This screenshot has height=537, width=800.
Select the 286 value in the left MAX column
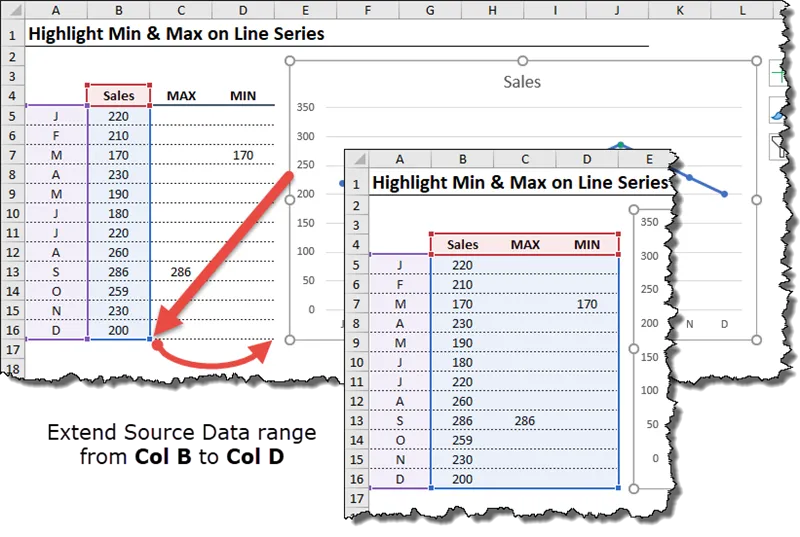(x=181, y=272)
